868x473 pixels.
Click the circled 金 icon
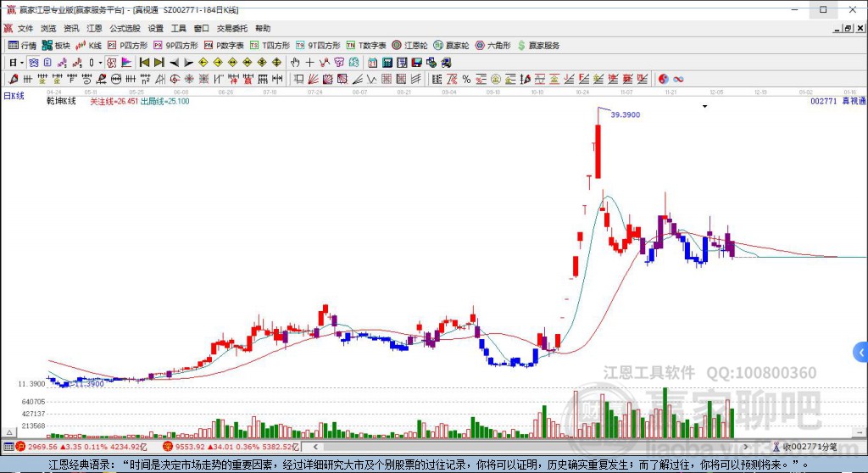coord(495,79)
